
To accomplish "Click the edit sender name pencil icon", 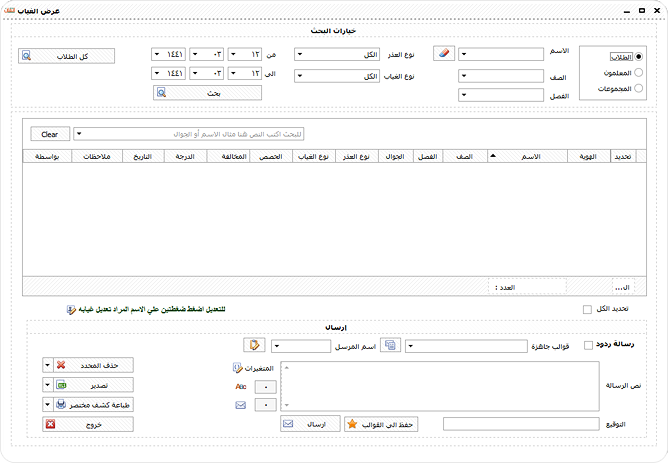I will point(254,345).
